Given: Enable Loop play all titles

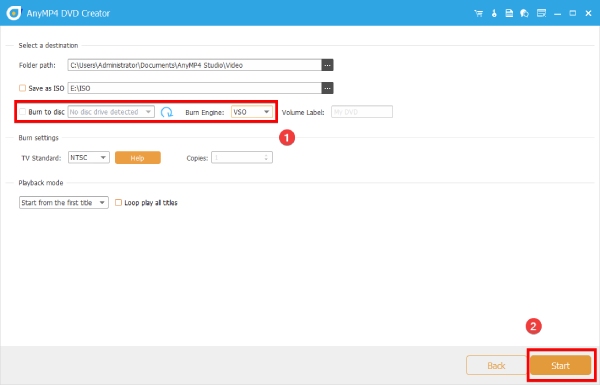Looking at the screenshot, I should click(118, 202).
